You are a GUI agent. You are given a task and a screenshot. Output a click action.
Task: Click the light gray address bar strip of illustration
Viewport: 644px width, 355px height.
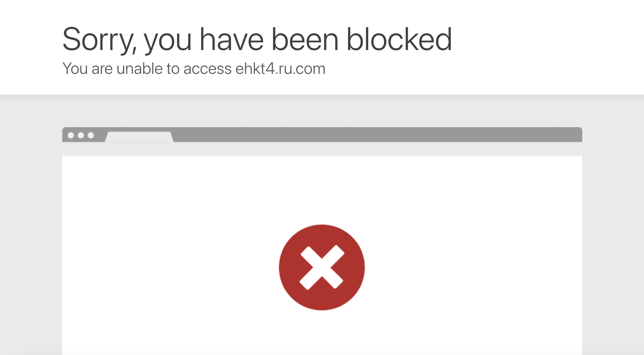click(x=322, y=149)
